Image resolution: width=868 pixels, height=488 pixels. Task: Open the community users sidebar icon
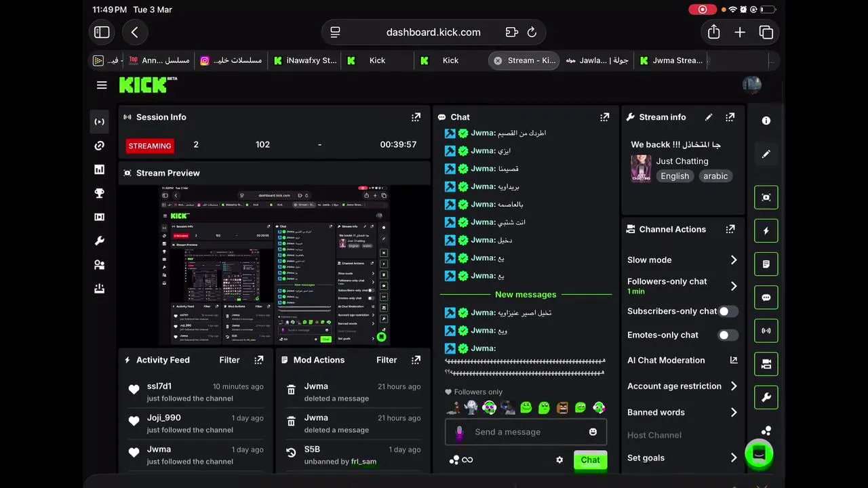click(x=99, y=265)
